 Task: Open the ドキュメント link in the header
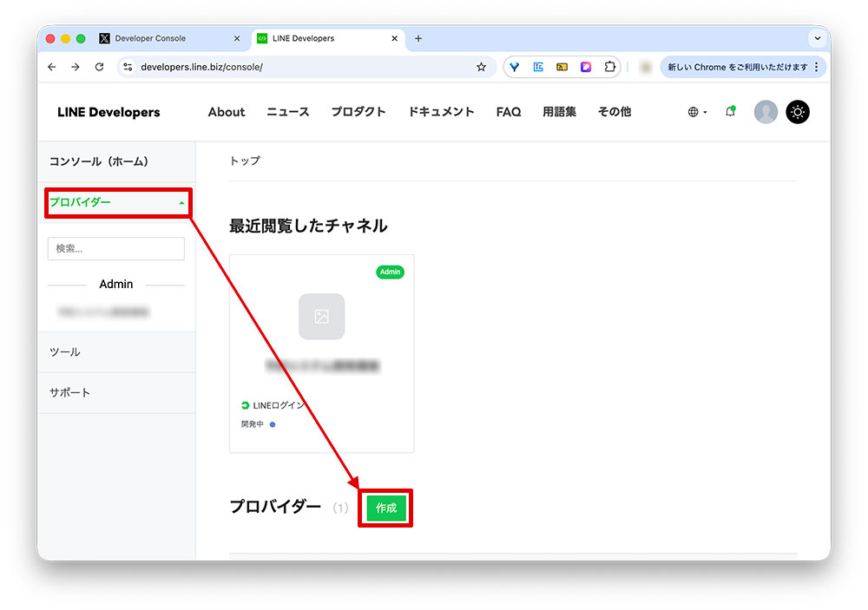[x=440, y=112]
